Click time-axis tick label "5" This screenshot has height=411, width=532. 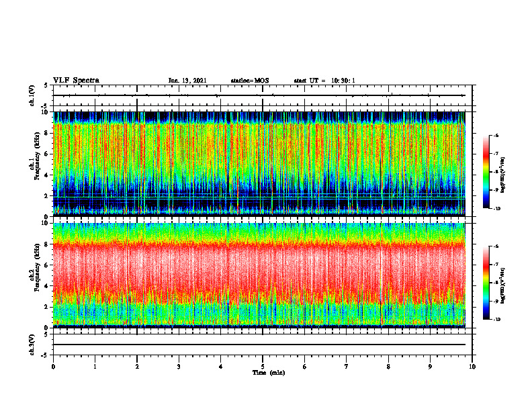pos(263,367)
